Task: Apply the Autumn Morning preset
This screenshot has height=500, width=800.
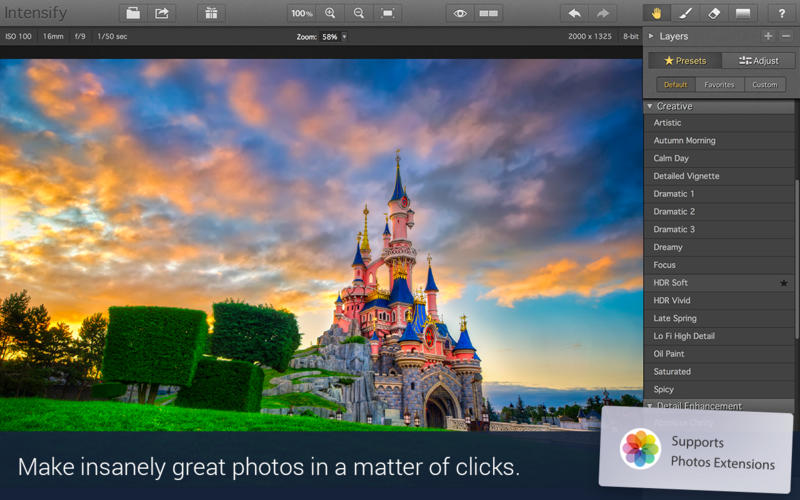Action: [x=719, y=140]
